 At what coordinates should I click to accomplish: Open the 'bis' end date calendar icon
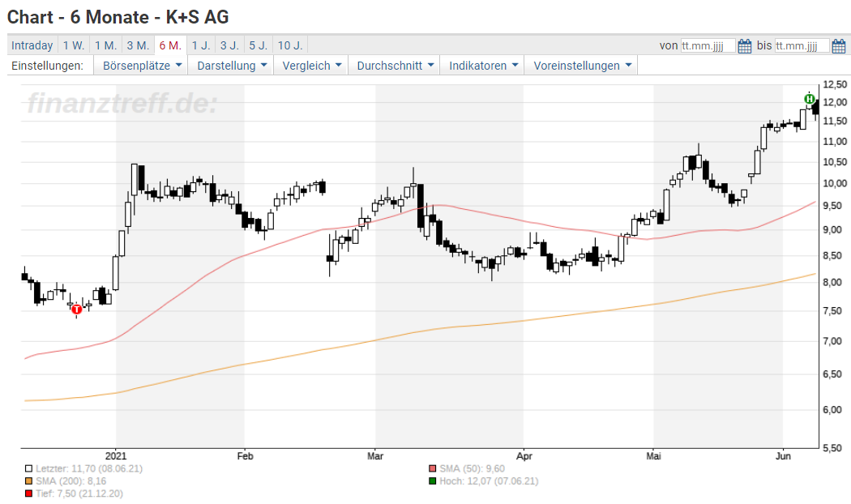(x=839, y=46)
